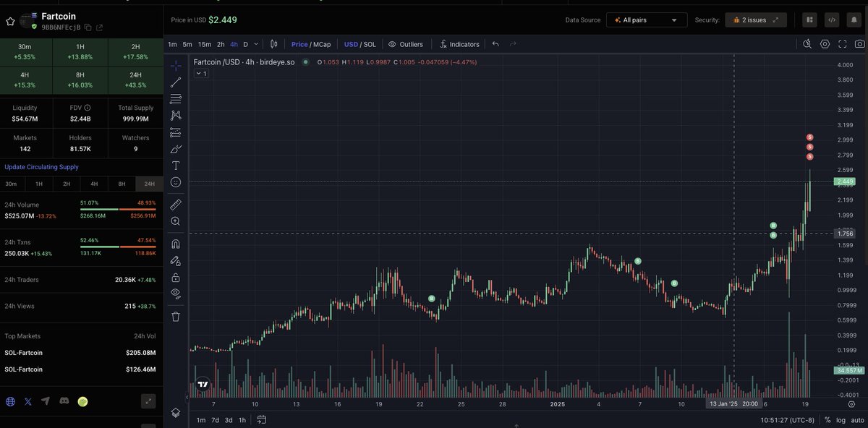The image size is (868, 428).
Task: Open the price alert bell button
Action: point(854,20)
